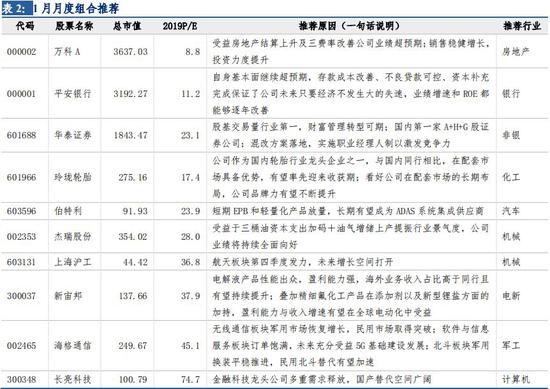Viewport: 550px width, 389px height.
Task: Select market value 249.67
Action: click(x=133, y=346)
